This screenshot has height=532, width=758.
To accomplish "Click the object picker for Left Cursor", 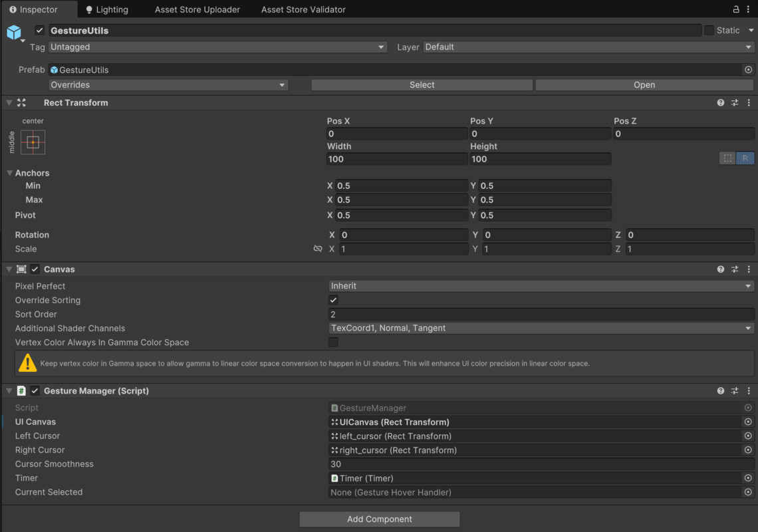I will [x=748, y=436].
